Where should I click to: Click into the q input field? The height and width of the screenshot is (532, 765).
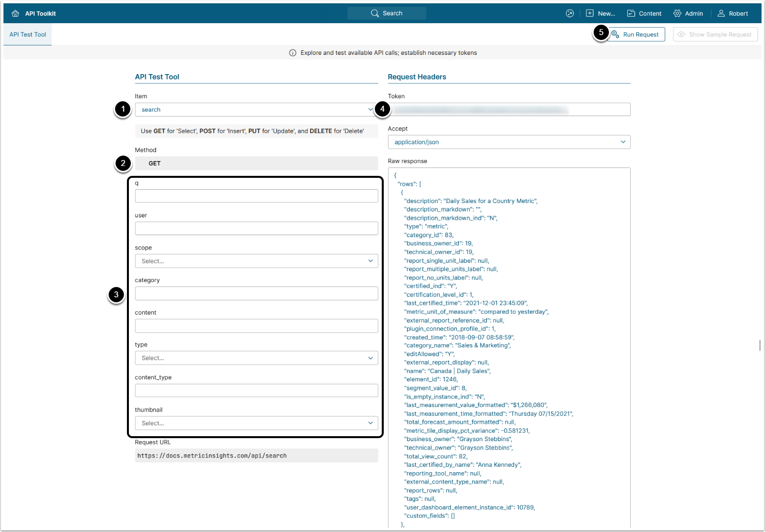click(256, 196)
